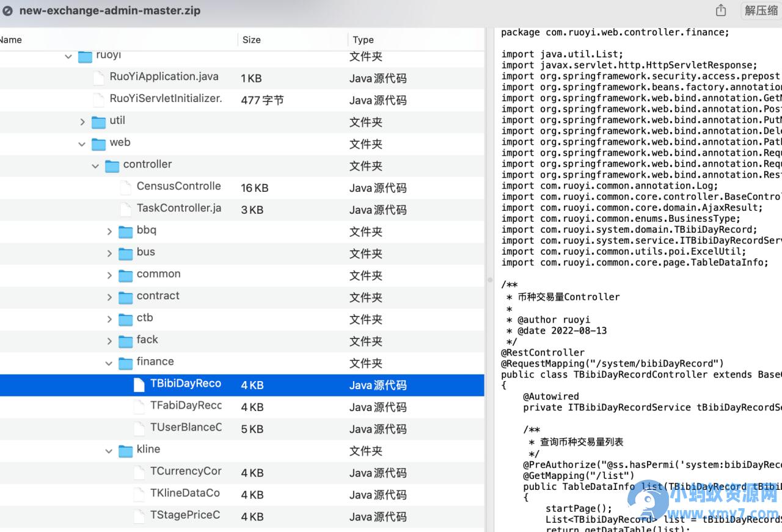Click the RuoYiServletInitializer file icon
Image resolution: width=782 pixels, height=532 pixels.
(x=98, y=100)
